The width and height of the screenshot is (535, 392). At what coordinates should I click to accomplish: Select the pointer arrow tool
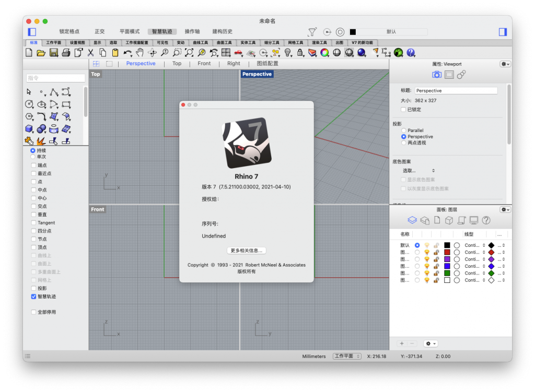(x=29, y=92)
